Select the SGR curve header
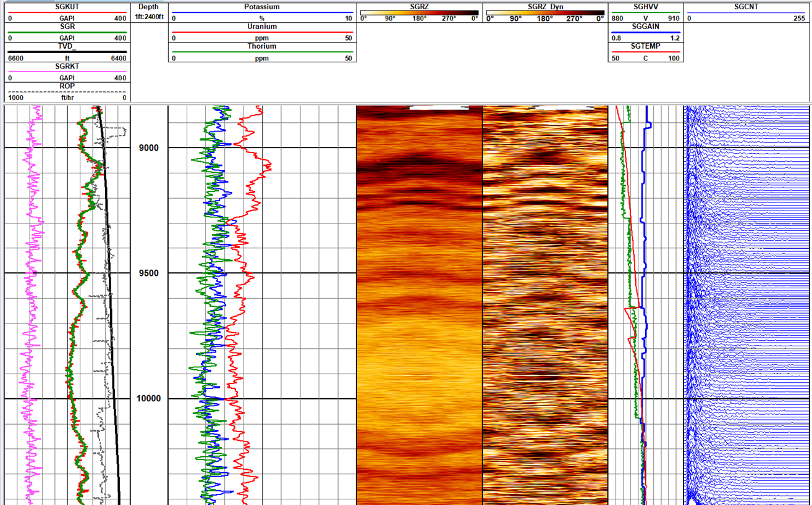The width and height of the screenshot is (812, 505). 66,27
